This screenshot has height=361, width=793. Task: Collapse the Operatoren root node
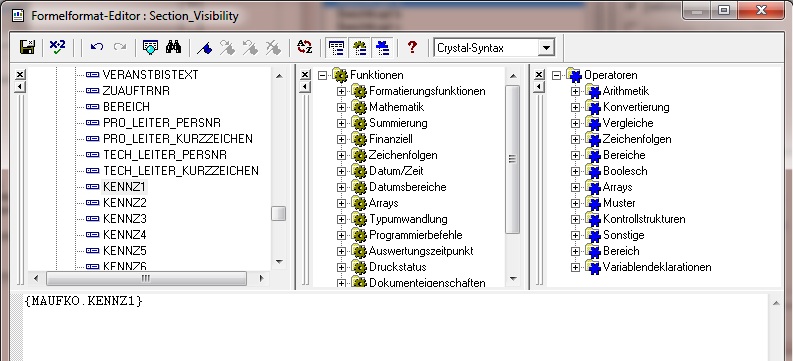click(557, 75)
